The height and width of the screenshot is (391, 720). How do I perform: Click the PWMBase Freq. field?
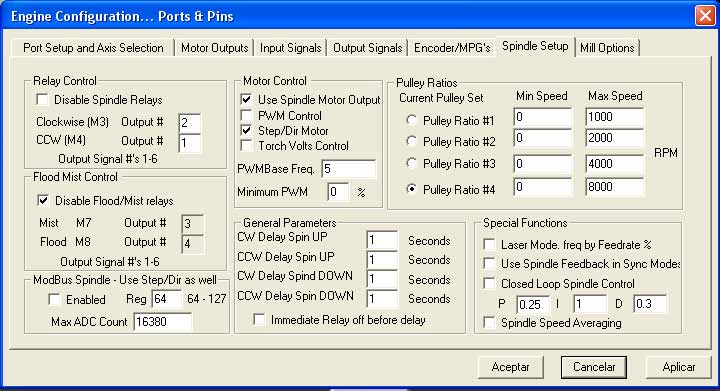coord(349,169)
